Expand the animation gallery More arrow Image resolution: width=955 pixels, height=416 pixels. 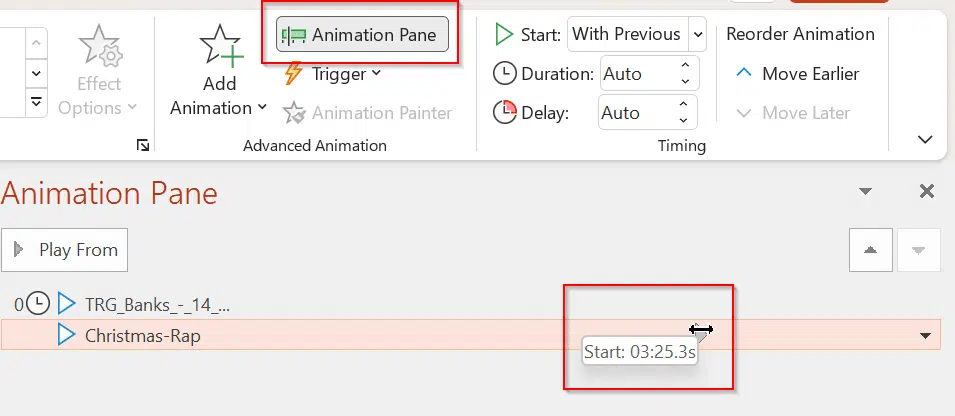[x=36, y=102]
